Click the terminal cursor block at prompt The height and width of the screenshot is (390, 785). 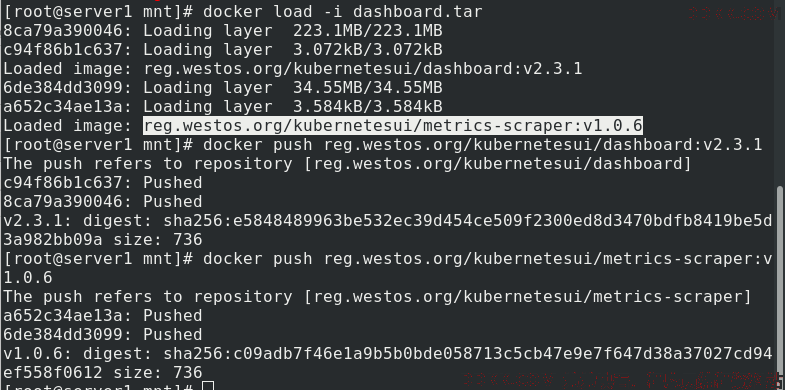point(208,386)
